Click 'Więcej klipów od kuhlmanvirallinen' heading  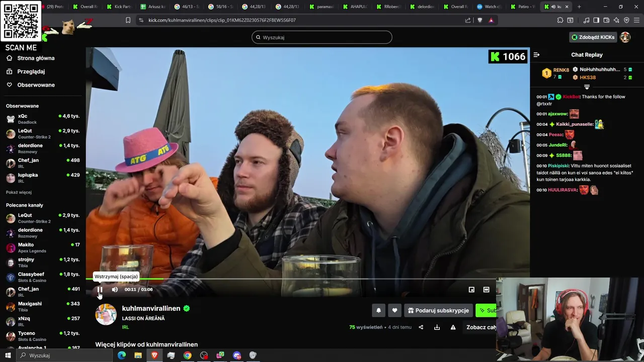tap(146, 344)
